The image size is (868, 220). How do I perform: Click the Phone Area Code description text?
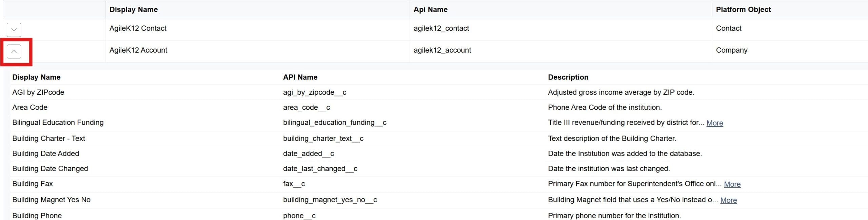(x=605, y=107)
